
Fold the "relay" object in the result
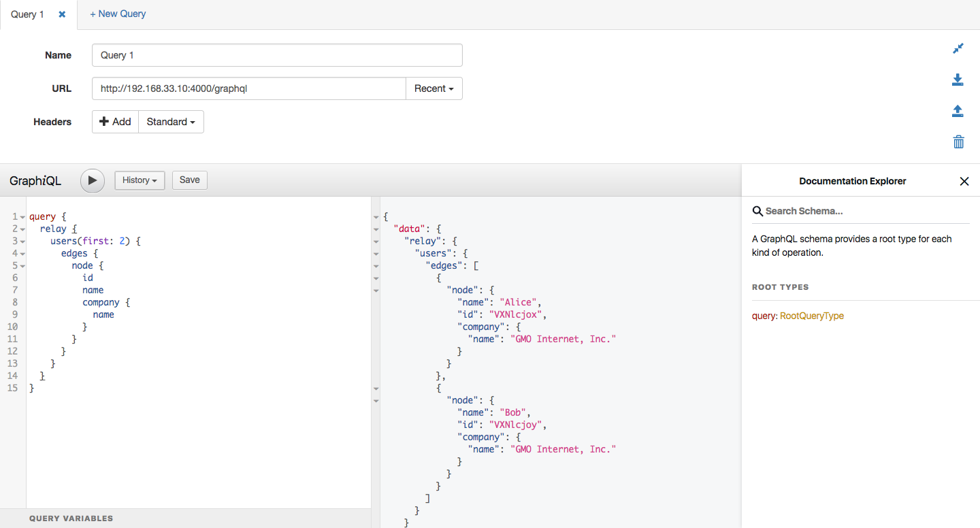(x=376, y=242)
